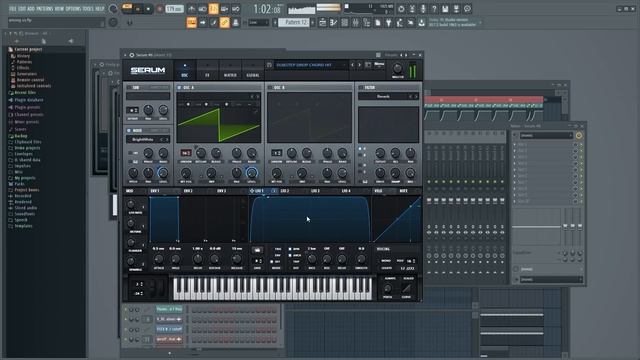Toggle LFO ANCH checkbox
The width and height of the screenshot is (640, 360).
290,256
